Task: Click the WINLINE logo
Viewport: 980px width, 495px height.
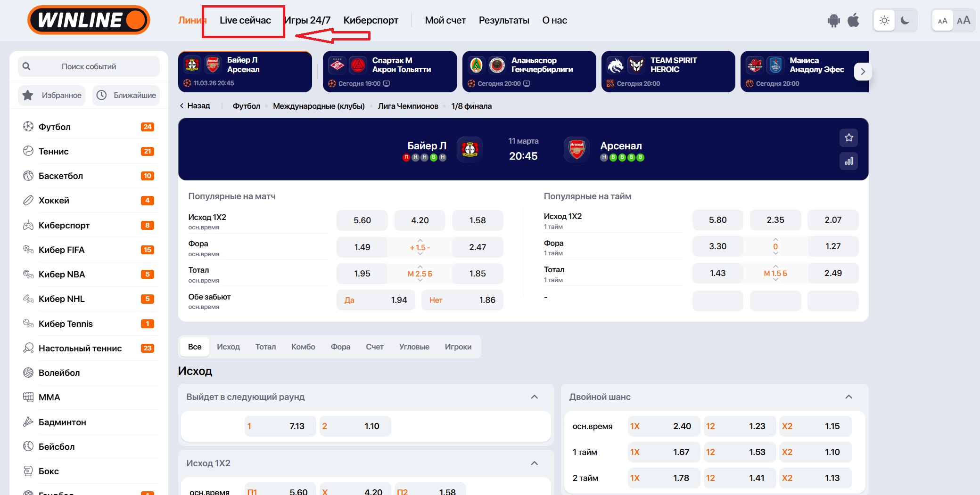Action: (89, 20)
